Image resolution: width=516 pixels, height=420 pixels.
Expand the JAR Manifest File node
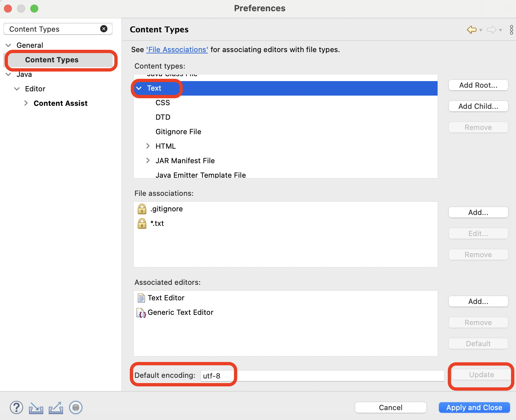148,161
